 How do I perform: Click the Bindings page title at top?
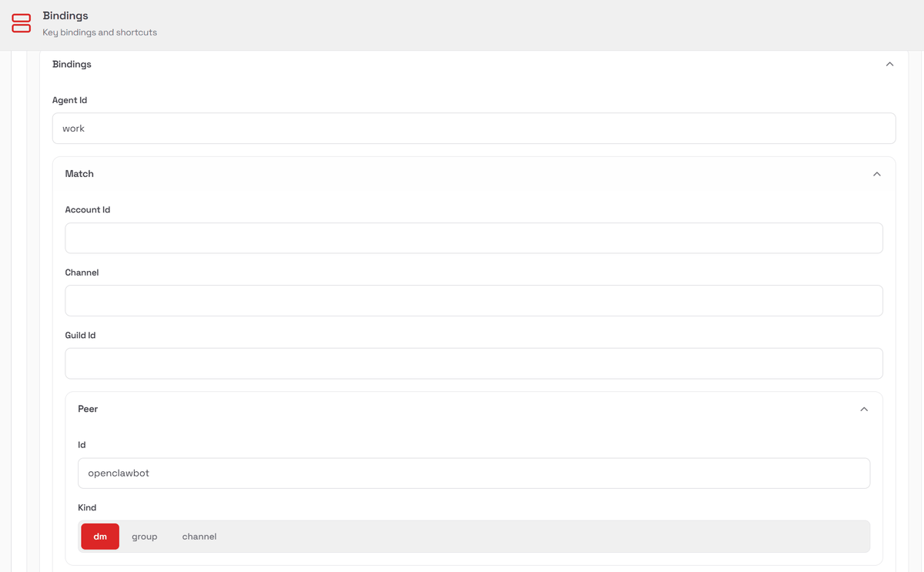point(65,15)
